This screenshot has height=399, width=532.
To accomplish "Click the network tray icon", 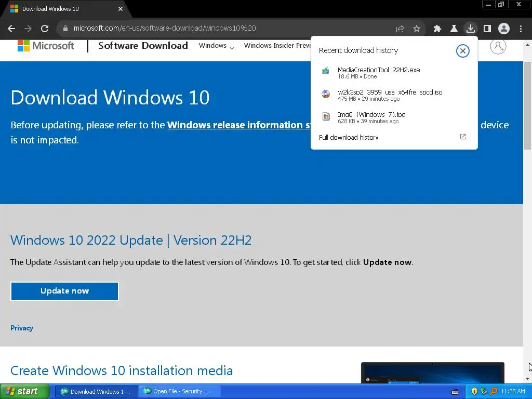I will point(484,392).
